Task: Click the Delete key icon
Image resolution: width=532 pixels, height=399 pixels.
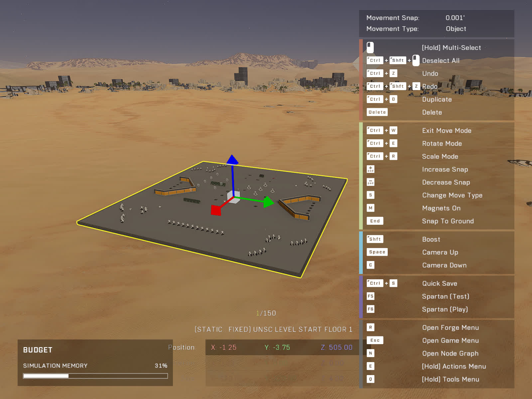Action: (x=377, y=112)
